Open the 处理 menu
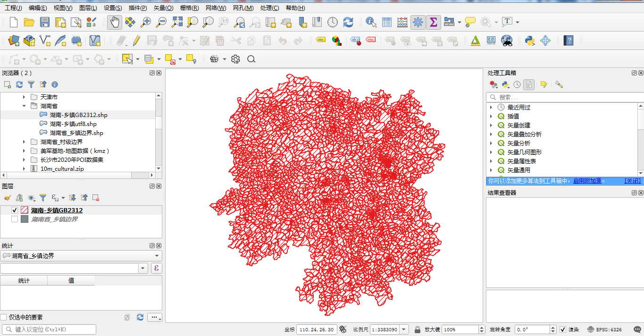The width and height of the screenshot is (644, 336). 269,8
